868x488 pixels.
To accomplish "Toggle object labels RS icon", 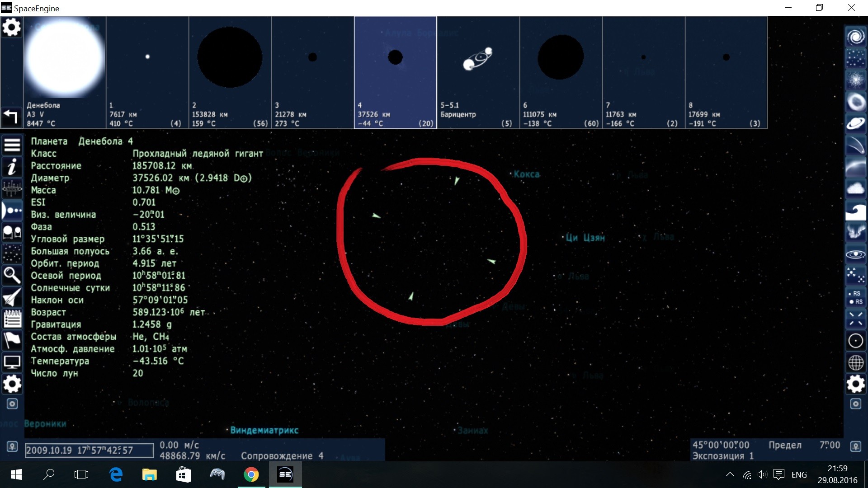I will pyautogui.click(x=855, y=297).
